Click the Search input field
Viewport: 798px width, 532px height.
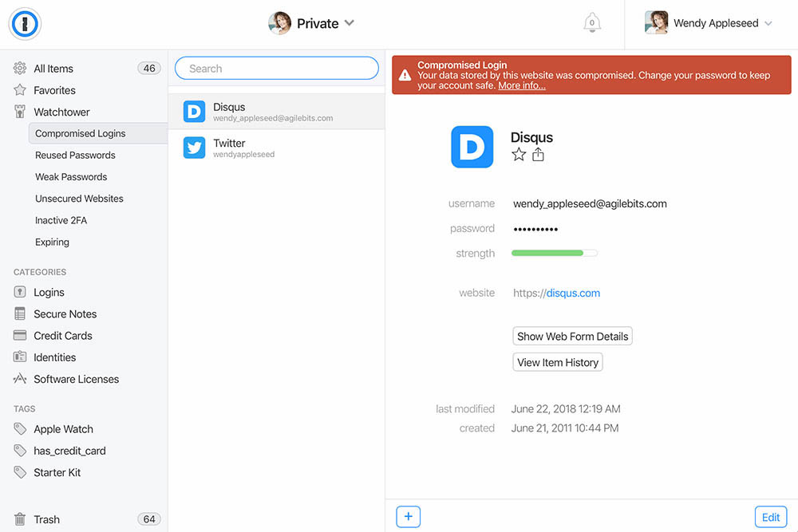click(277, 68)
